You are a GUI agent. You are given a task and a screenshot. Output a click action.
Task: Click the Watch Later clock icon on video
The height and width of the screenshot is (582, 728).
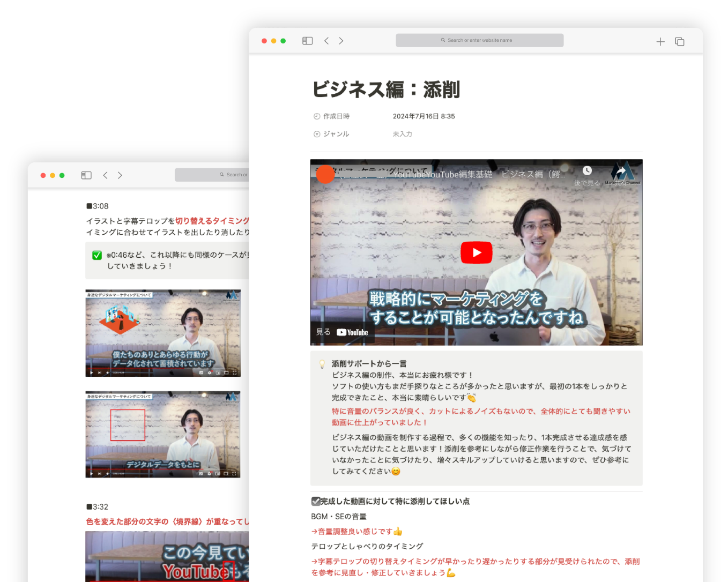(587, 171)
